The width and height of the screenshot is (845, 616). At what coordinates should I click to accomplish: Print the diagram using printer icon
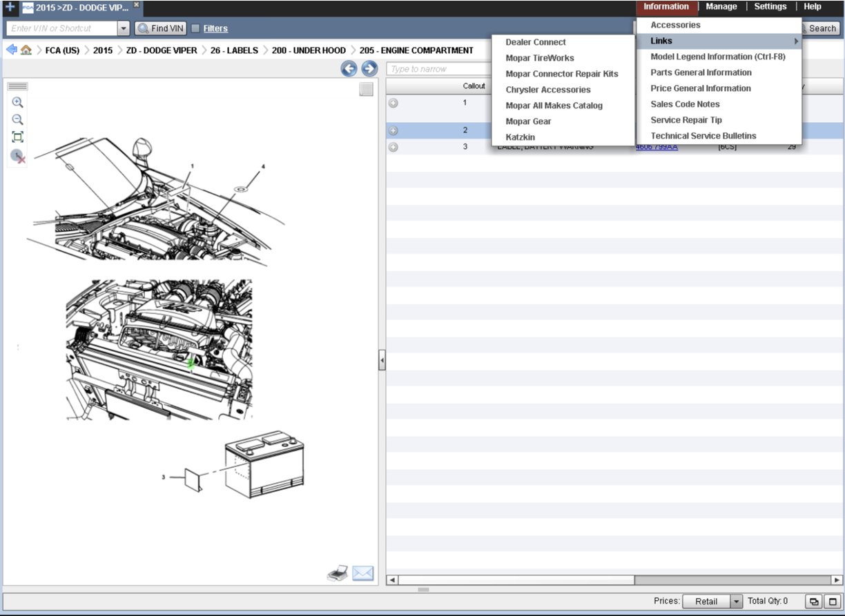337,573
